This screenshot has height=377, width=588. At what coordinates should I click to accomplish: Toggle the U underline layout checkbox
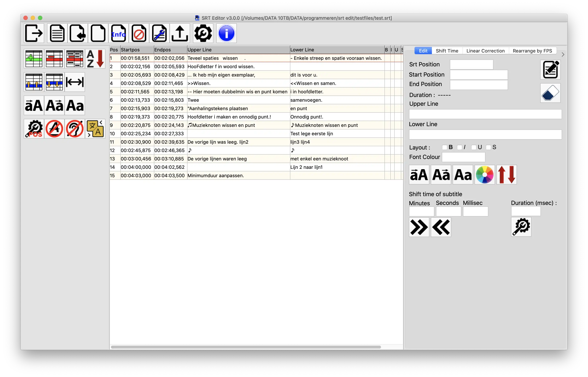474,147
